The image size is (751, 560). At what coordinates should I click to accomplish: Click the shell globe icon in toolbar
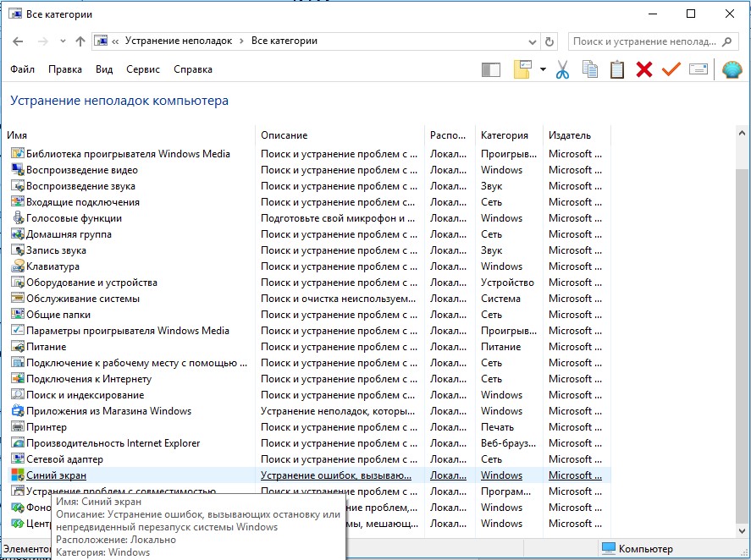(732, 69)
